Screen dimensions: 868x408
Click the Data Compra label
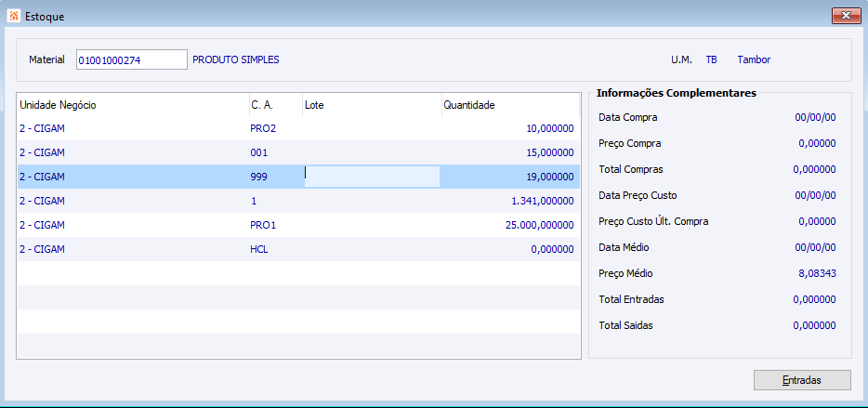628,117
